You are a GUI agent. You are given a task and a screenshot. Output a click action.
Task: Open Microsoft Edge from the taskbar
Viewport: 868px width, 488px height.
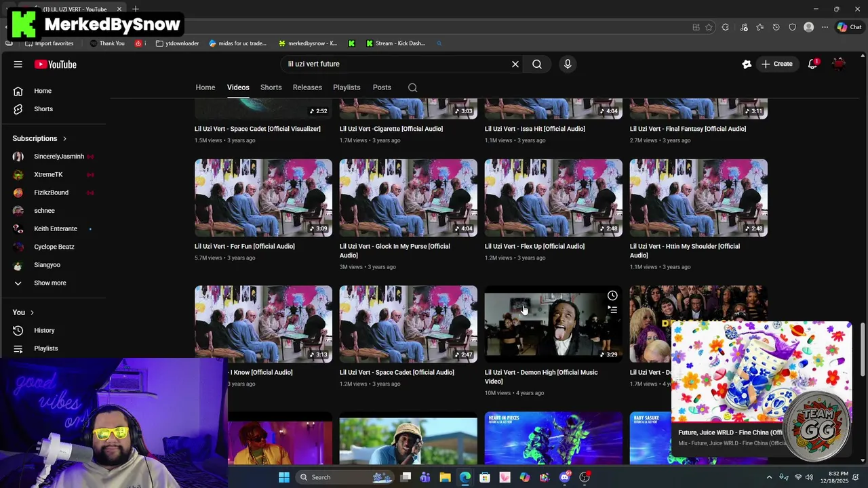click(x=465, y=477)
